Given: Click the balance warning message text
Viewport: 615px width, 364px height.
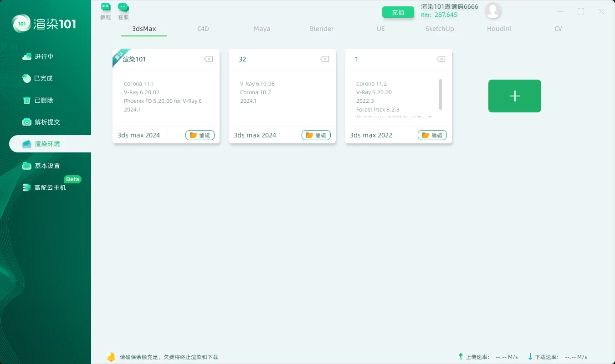Looking at the screenshot, I should [169, 357].
